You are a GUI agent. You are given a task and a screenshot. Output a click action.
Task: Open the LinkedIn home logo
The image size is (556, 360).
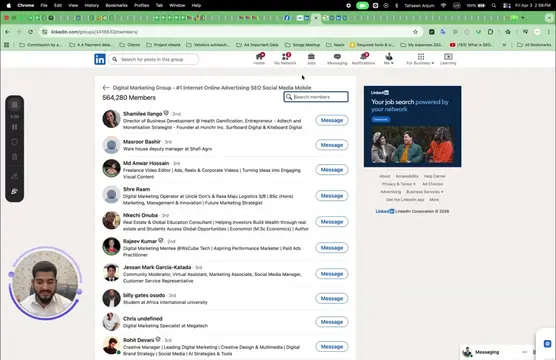click(x=100, y=59)
